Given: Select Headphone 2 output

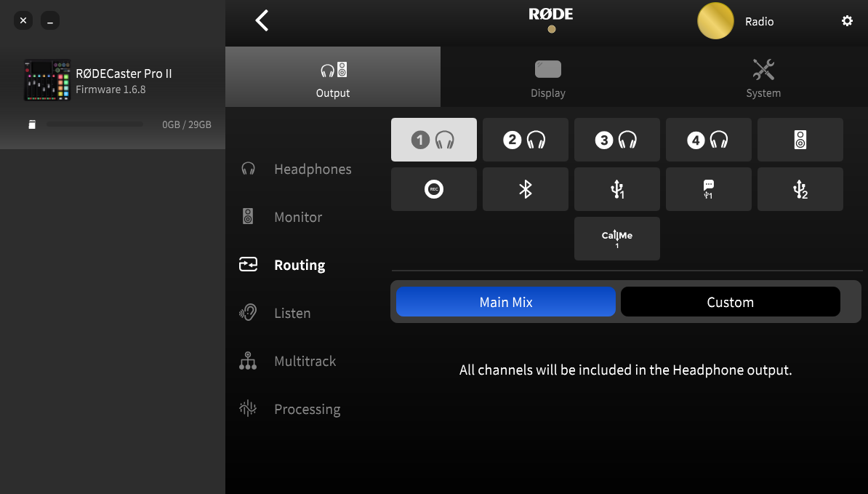Looking at the screenshot, I should [525, 140].
